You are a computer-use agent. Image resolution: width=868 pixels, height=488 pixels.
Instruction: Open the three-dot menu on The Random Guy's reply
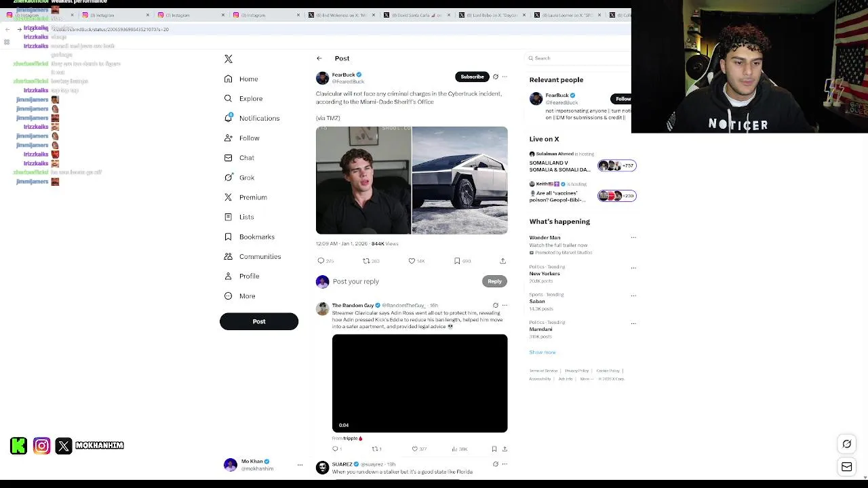505,306
